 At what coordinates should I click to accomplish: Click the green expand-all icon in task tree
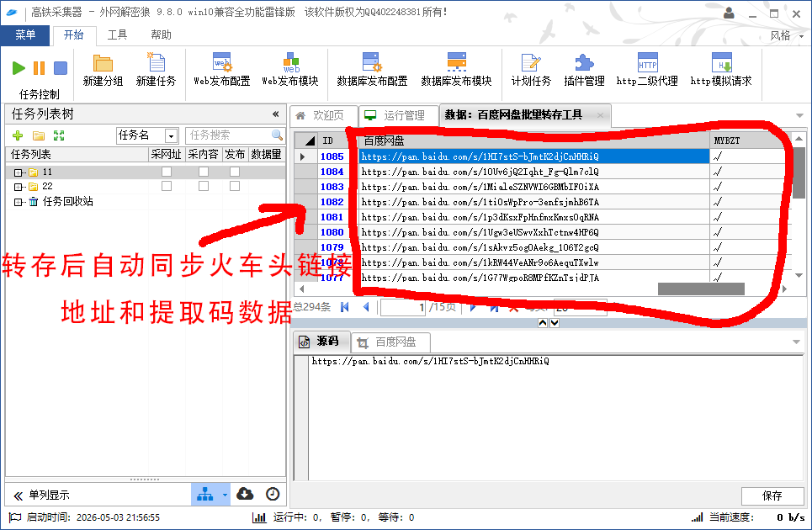pyautogui.click(x=59, y=135)
